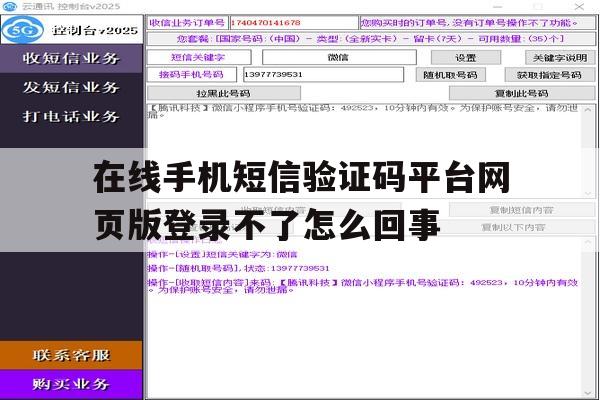
Task: Click log panel scrollbar up arrow
Action: tap(588, 242)
